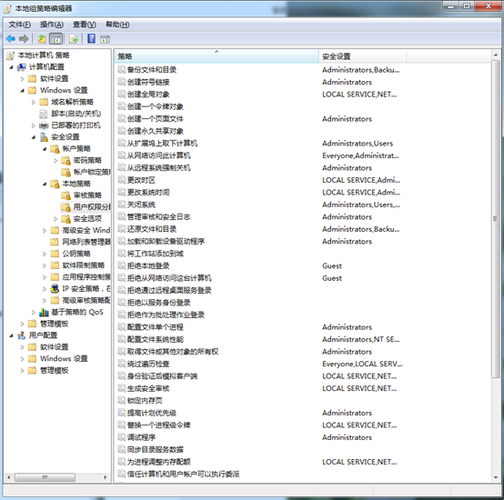Click the policy icon beside 关闭系统
504x500 pixels.
coord(122,205)
